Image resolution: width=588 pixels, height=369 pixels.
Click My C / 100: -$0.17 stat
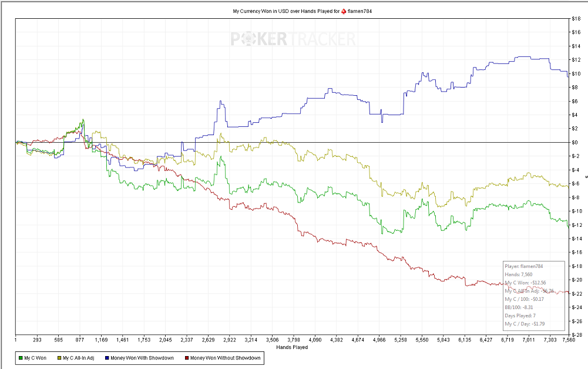[524, 299]
